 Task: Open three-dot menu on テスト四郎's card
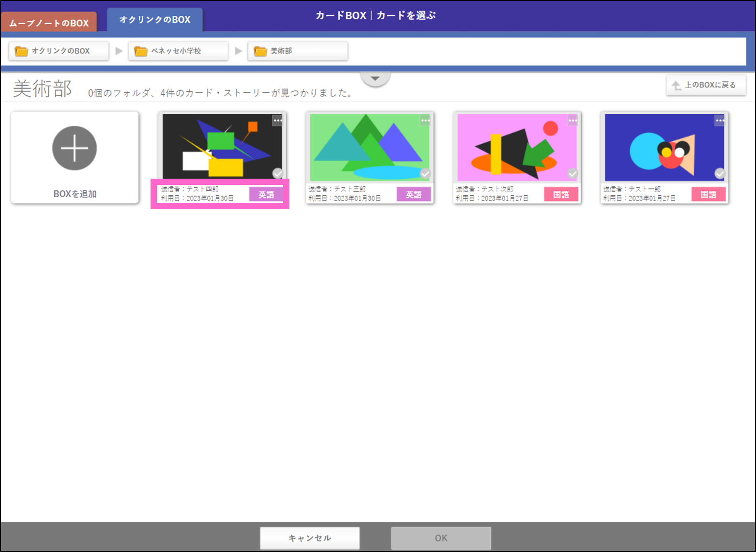(x=278, y=121)
